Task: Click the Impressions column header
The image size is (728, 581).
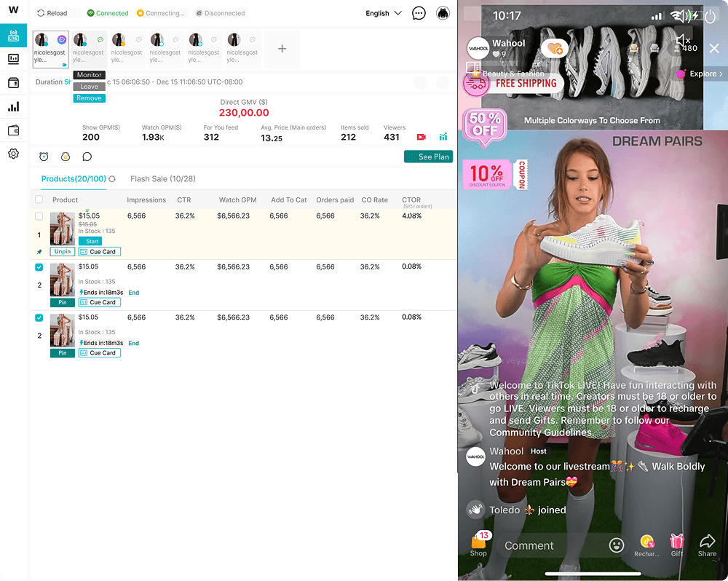Action: [146, 199]
